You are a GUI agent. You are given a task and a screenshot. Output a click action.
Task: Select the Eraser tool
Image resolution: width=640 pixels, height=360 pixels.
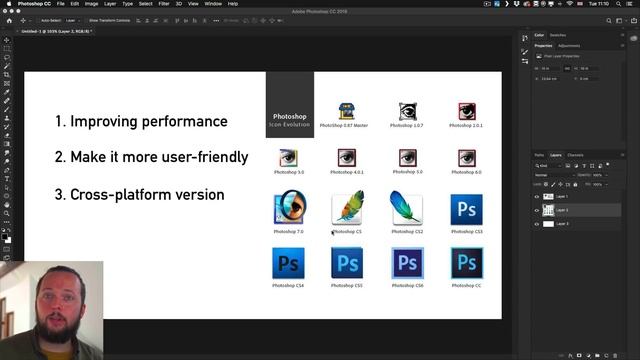click(x=7, y=135)
